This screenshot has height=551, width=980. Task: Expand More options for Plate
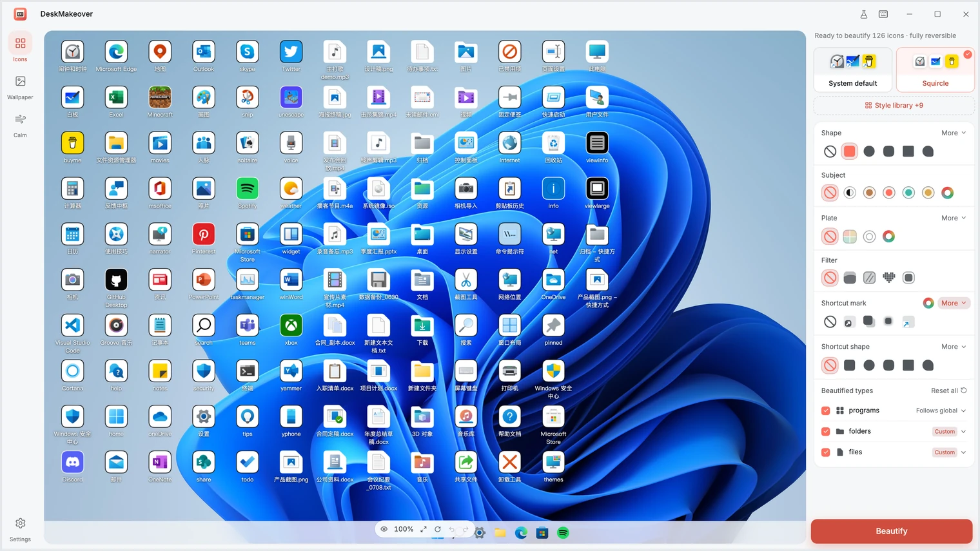click(954, 218)
